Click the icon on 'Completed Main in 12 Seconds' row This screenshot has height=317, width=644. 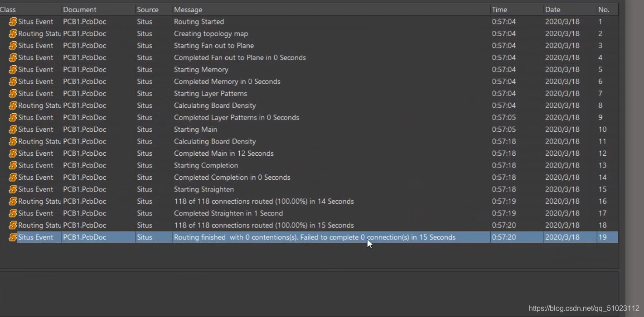(13, 154)
